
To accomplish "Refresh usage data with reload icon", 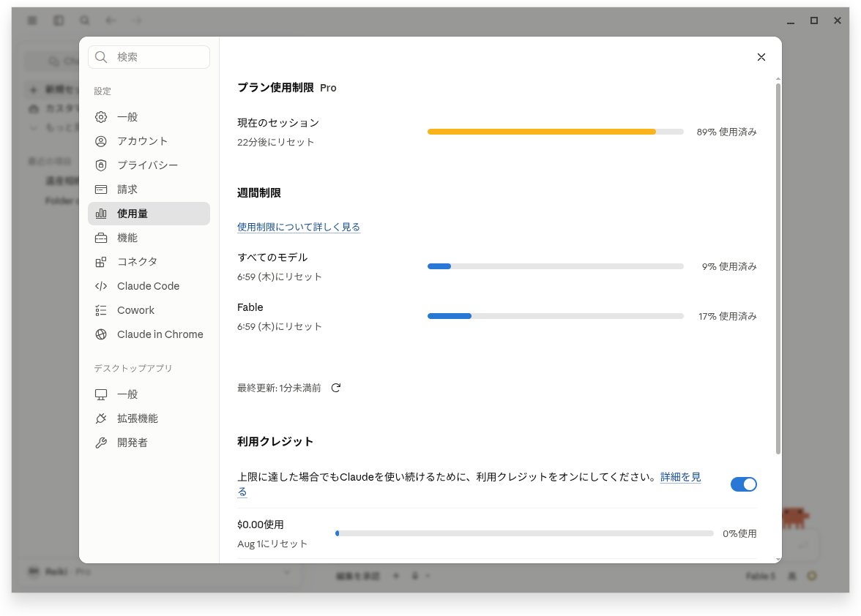I will point(336,388).
